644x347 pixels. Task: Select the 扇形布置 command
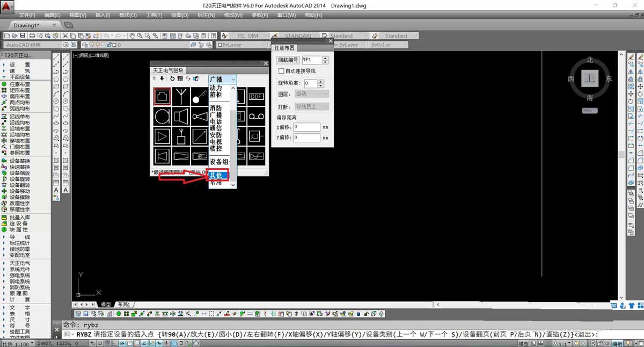click(19, 96)
